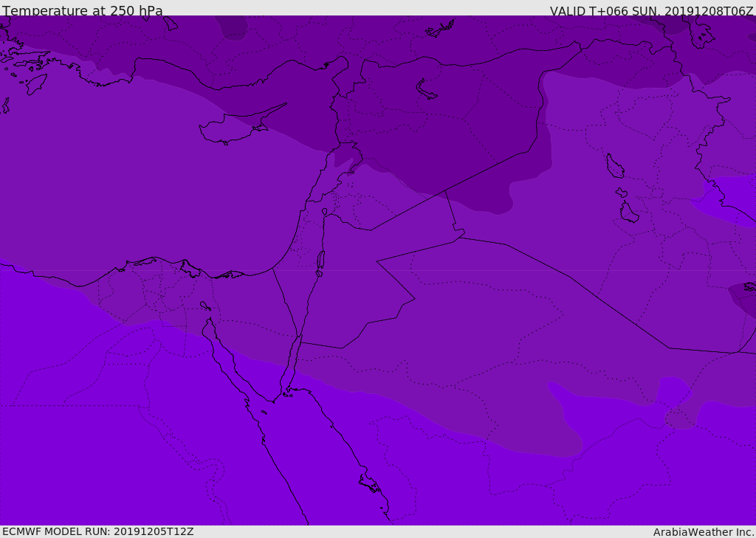This screenshot has width=756, height=538.
Task: Click the 'ECMWF MODEL RUN: 20191205T12Z' text
Action: pos(98,531)
